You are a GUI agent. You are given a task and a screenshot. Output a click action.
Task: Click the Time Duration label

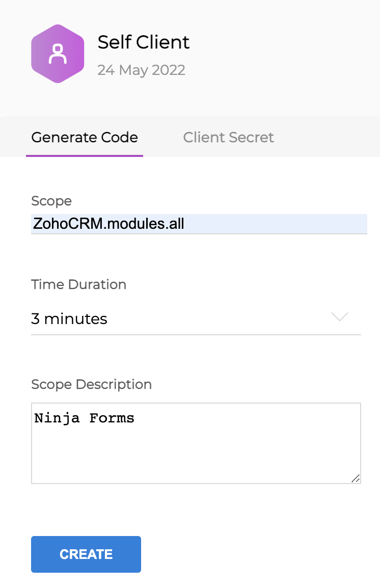point(78,284)
